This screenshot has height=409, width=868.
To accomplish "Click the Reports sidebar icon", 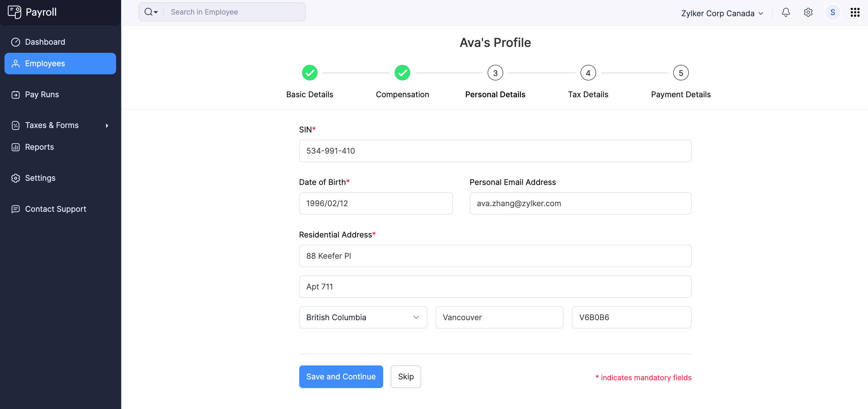I will pyautogui.click(x=16, y=147).
